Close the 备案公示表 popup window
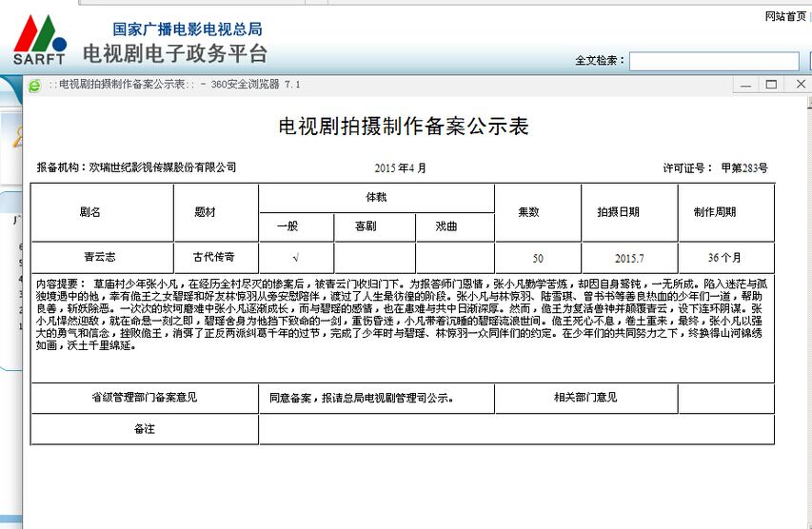 coord(800,85)
